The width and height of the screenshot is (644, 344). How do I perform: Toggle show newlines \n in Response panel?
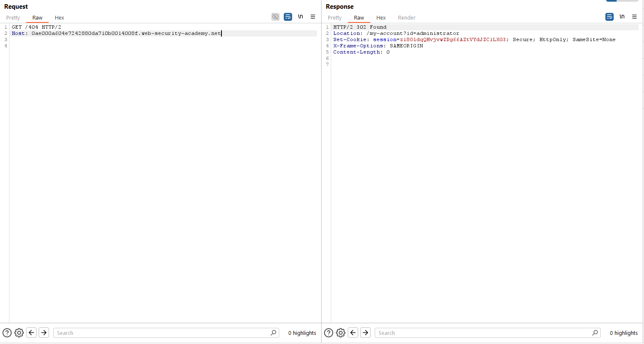622,17
